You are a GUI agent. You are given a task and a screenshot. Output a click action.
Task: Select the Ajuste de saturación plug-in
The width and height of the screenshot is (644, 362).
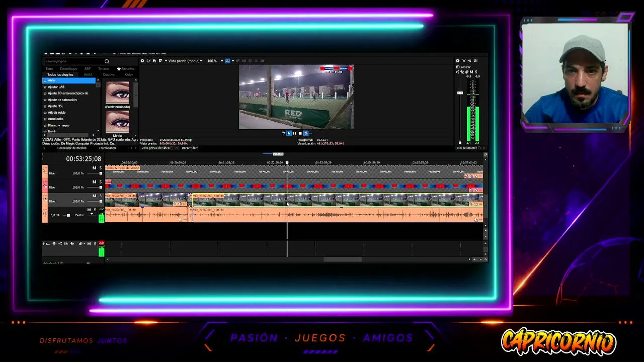click(x=62, y=100)
